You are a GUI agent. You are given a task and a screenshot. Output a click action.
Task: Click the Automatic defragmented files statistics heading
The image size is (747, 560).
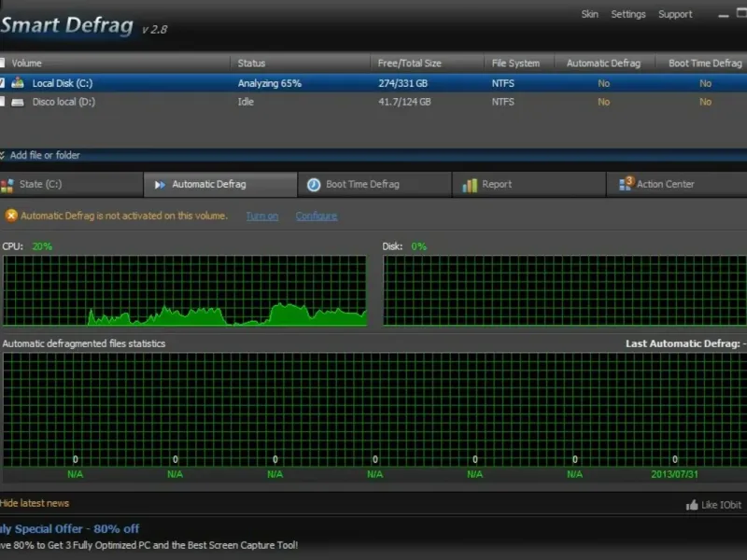click(x=84, y=343)
